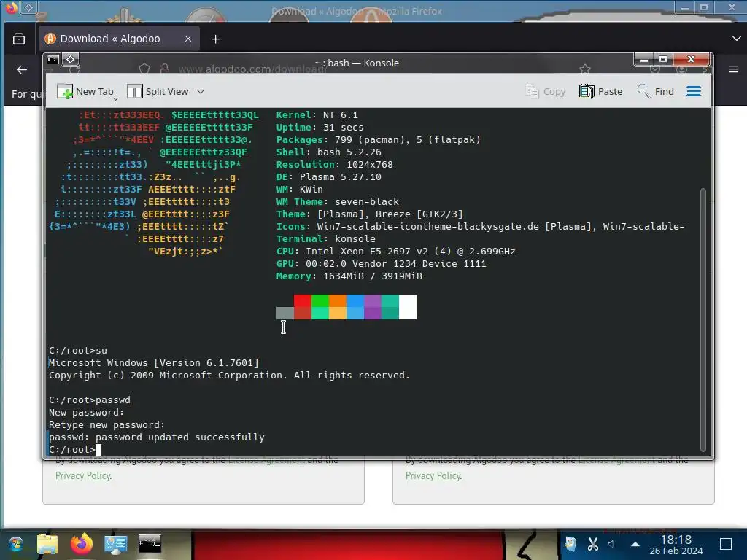Show hidden tray icons arrow
Viewport: 747px width, 560px height.
635,544
